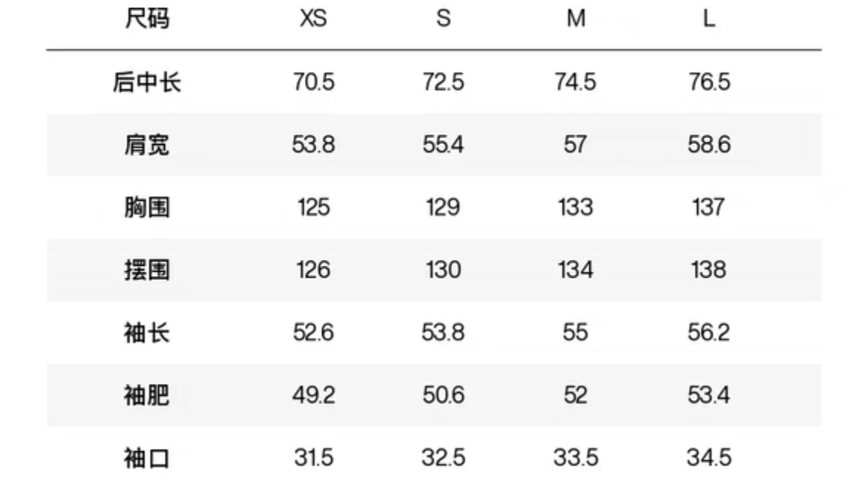Select the M size column header
The height and width of the screenshot is (484, 868).
[x=576, y=19]
